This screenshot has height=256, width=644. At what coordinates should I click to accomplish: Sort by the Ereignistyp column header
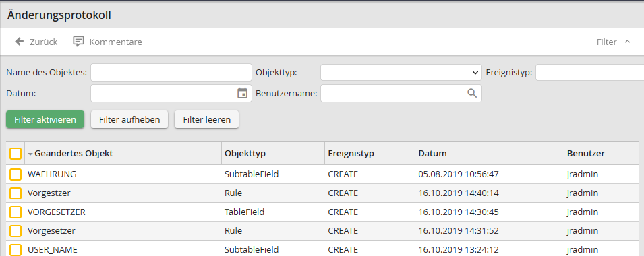[x=351, y=154]
